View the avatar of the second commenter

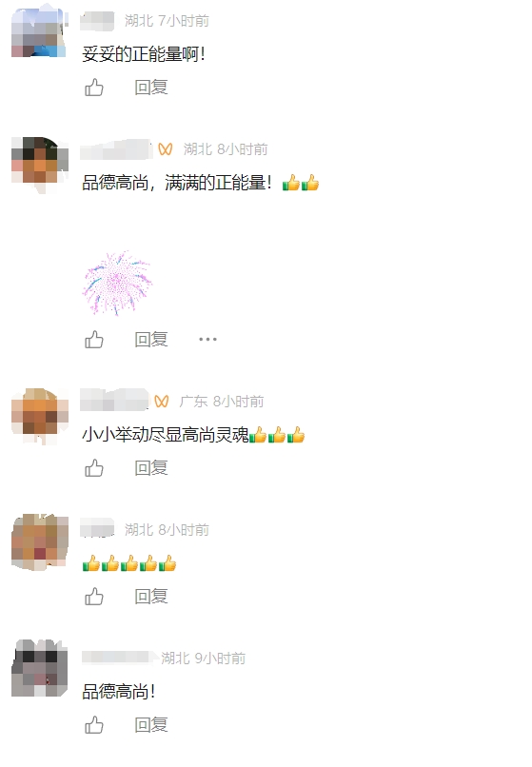tap(40, 165)
